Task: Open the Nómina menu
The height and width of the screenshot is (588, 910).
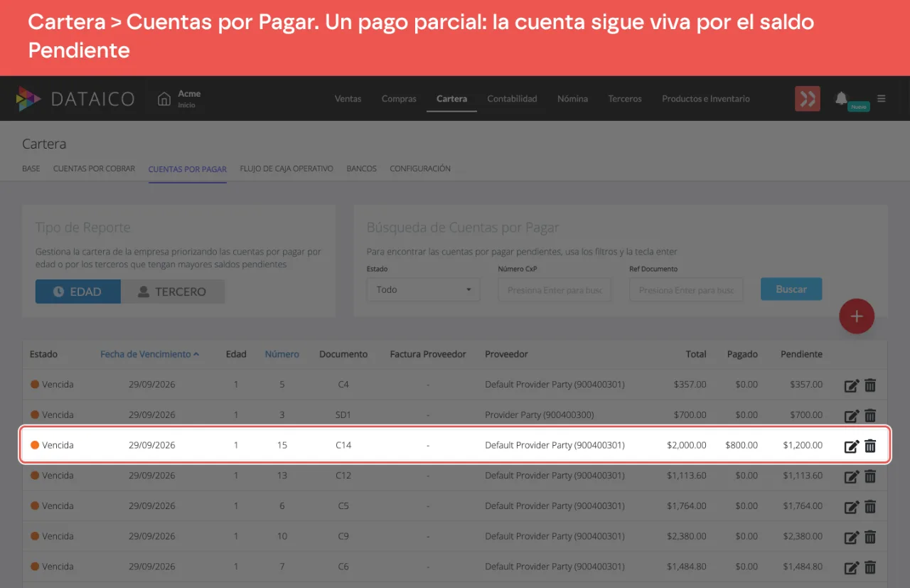Action: tap(572, 99)
